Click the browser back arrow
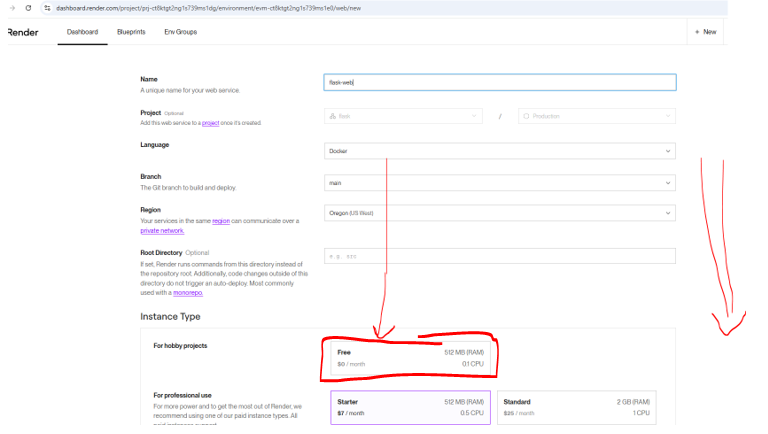The image size is (768, 434). tap(9, 8)
